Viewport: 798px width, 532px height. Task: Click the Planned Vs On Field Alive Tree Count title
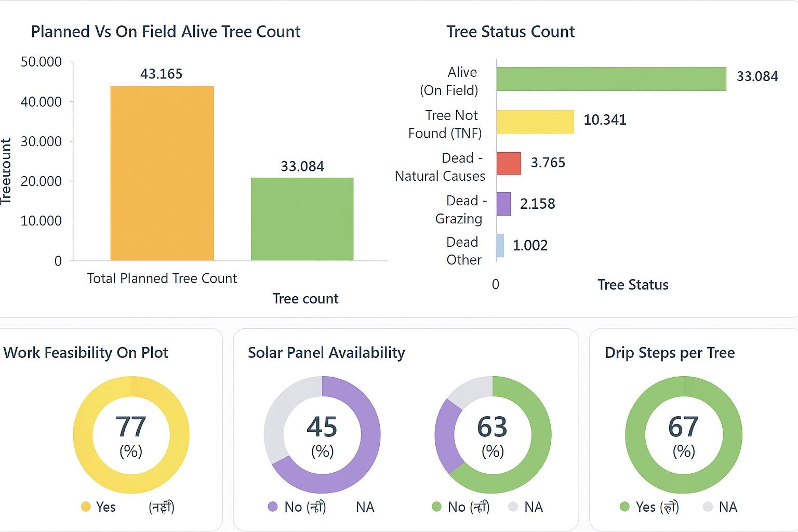coord(166,32)
